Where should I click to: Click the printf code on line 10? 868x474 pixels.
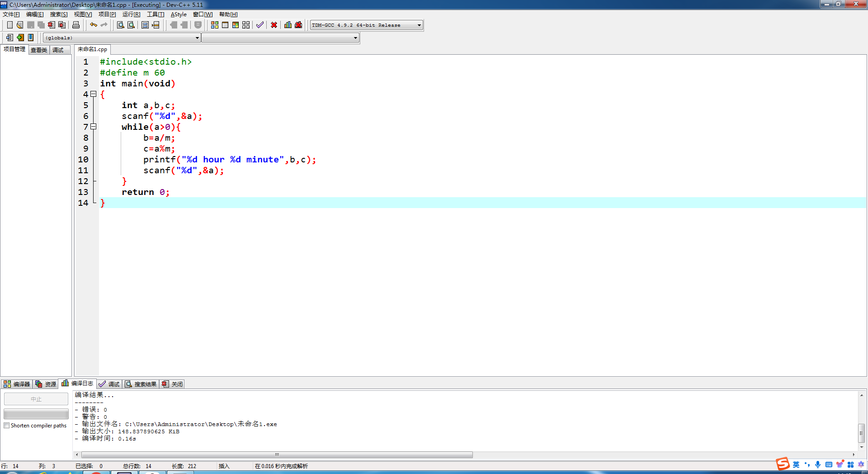(230, 160)
